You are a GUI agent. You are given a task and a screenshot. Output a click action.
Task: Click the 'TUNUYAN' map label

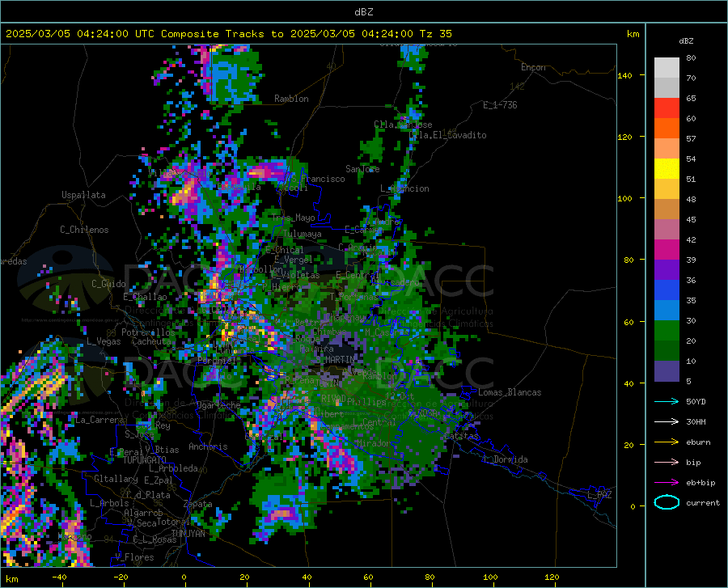coord(188,533)
